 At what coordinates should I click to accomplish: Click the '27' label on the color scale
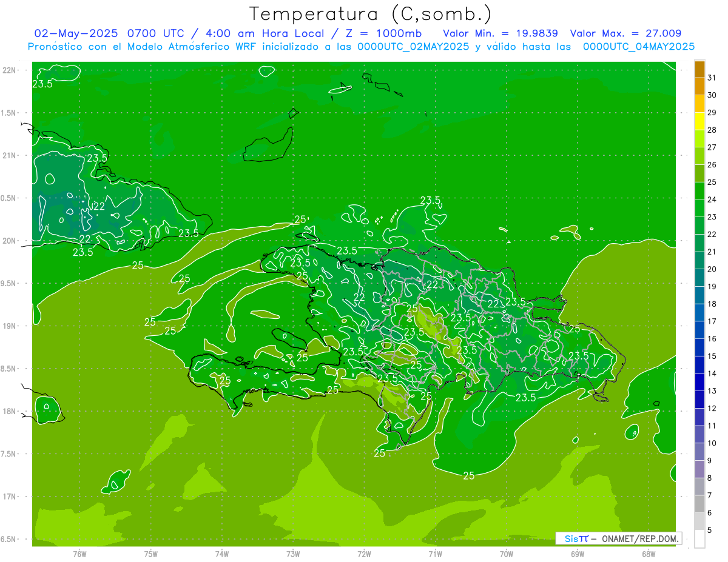[x=712, y=147]
